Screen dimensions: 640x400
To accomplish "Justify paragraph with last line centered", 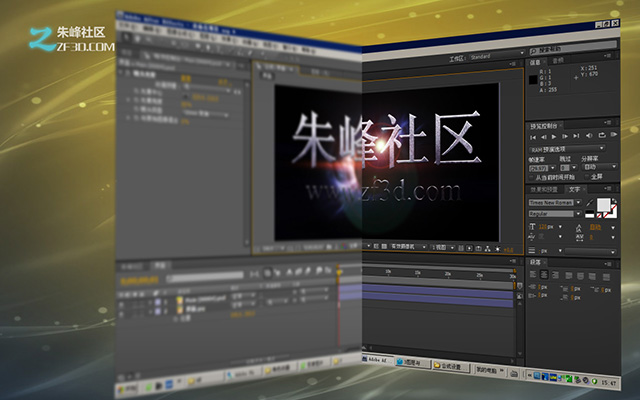I will coord(580,276).
